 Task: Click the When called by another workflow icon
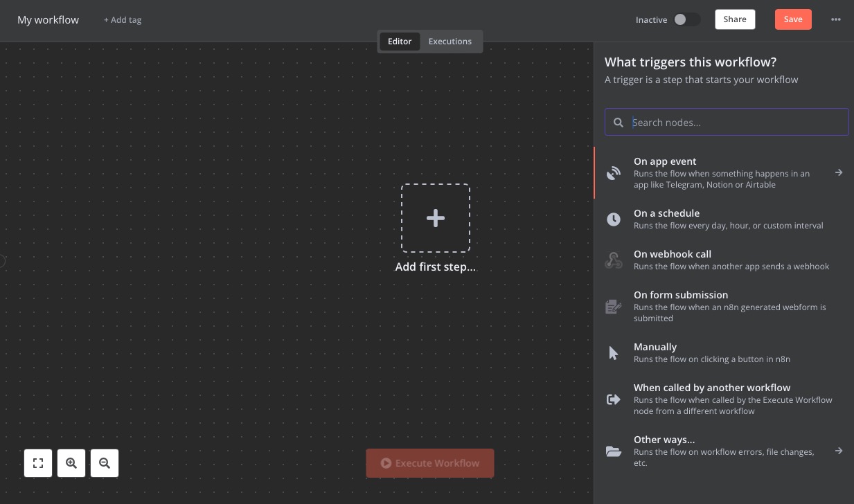614,399
